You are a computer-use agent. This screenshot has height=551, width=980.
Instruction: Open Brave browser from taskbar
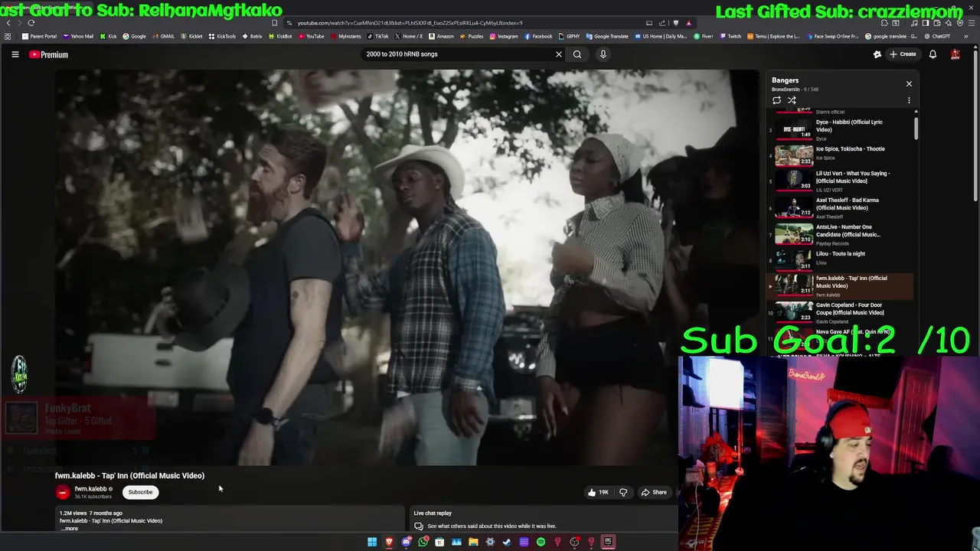point(389,542)
